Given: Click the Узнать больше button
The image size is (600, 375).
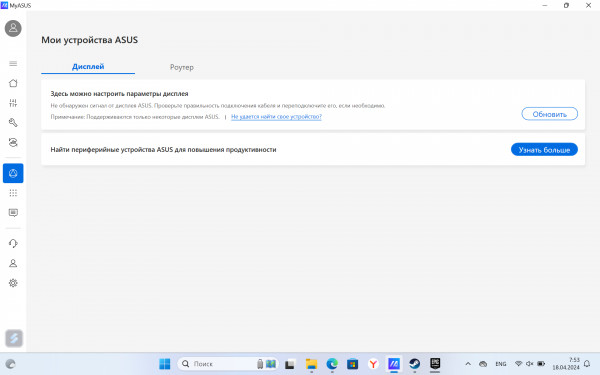Looking at the screenshot, I should coord(544,150).
